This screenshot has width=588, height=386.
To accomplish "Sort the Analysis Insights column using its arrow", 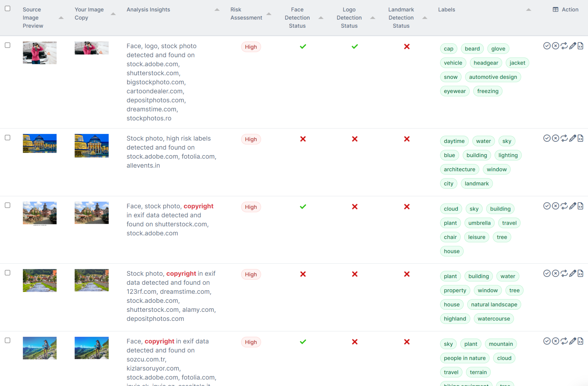I will pos(217,10).
